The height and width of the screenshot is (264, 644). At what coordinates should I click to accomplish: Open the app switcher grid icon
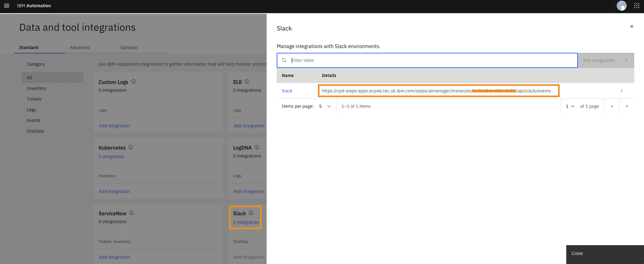coord(636,6)
